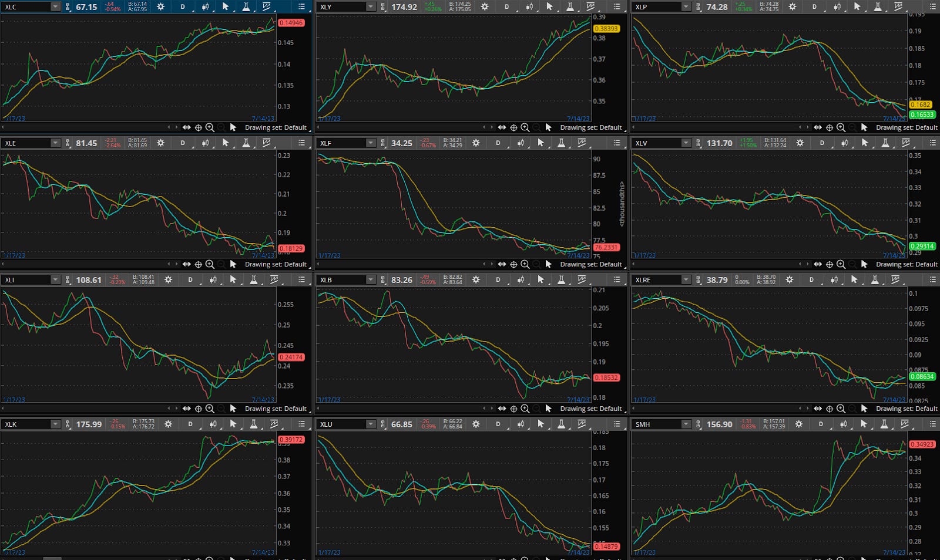
Task: Open chart settings gear for XLP
Action: (x=793, y=7)
